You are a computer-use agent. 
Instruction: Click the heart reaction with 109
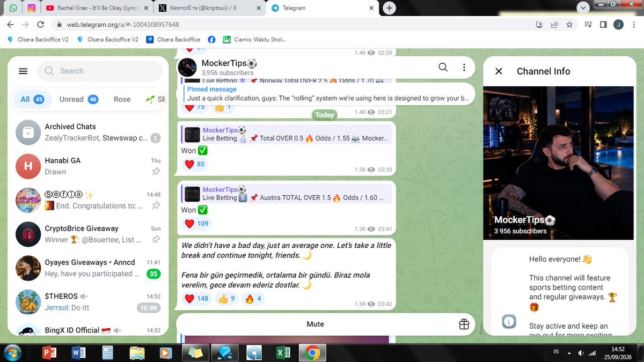pyautogui.click(x=196, y=224)
